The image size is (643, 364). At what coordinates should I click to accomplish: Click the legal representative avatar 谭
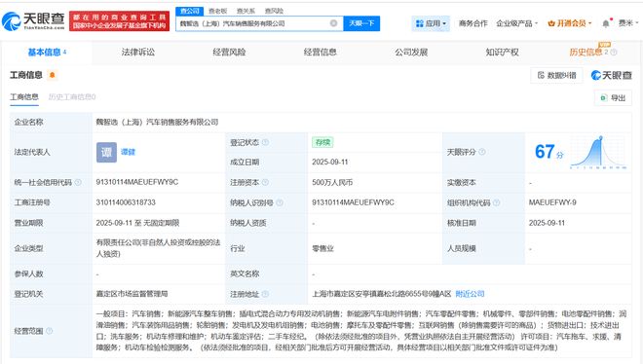pyautogui.click(x=106, y=152)
